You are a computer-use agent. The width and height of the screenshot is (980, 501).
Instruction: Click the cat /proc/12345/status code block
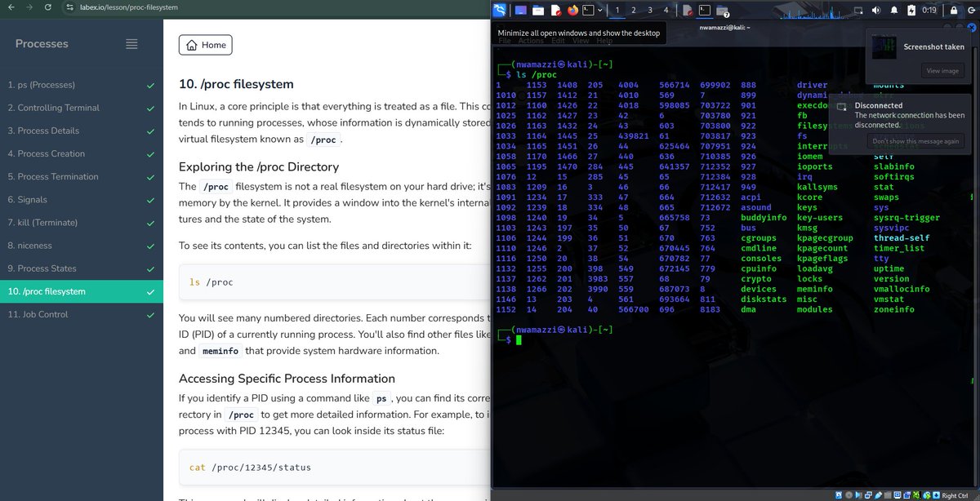pyautogui.click(x=334, y=468)
